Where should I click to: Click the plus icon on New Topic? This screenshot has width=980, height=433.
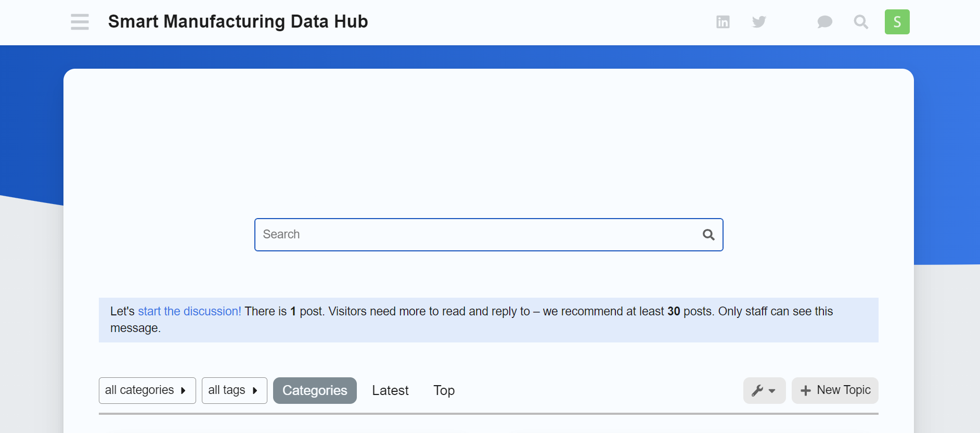click(806, 391)
